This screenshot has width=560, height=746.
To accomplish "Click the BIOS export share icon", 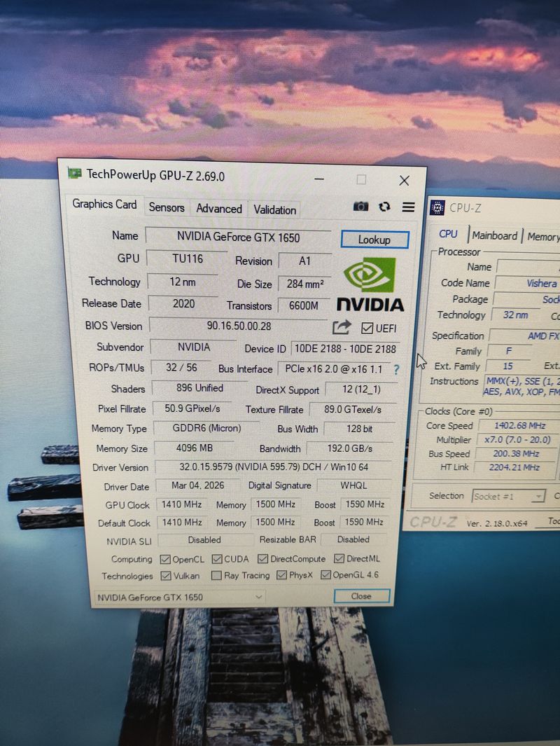I will [342, 327].
